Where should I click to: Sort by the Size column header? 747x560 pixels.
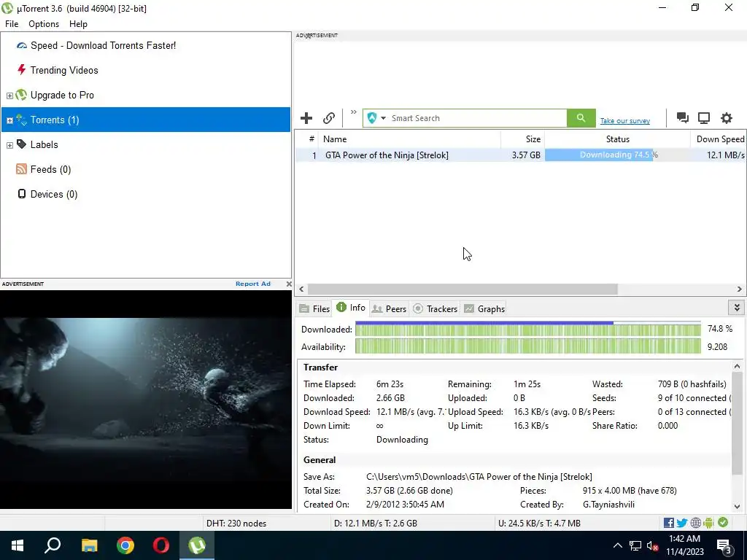click(522, 139)
